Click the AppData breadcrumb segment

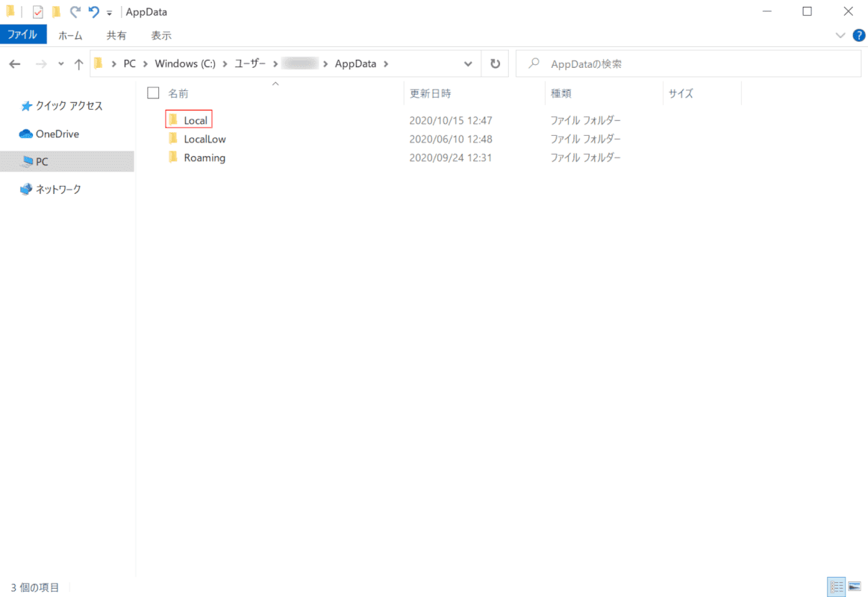[x=355, y=63]
